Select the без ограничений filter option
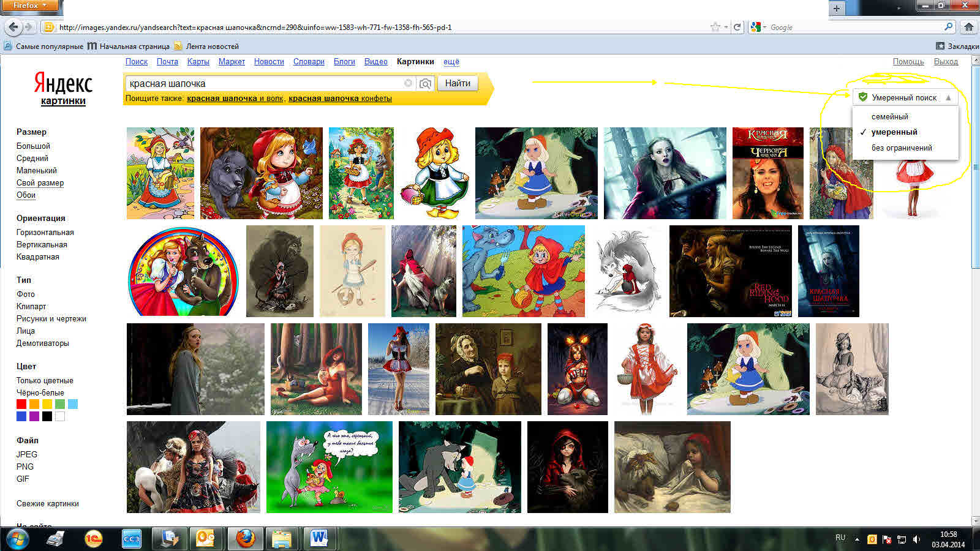This screenshot has height=551, width=980. pos(902,148)
